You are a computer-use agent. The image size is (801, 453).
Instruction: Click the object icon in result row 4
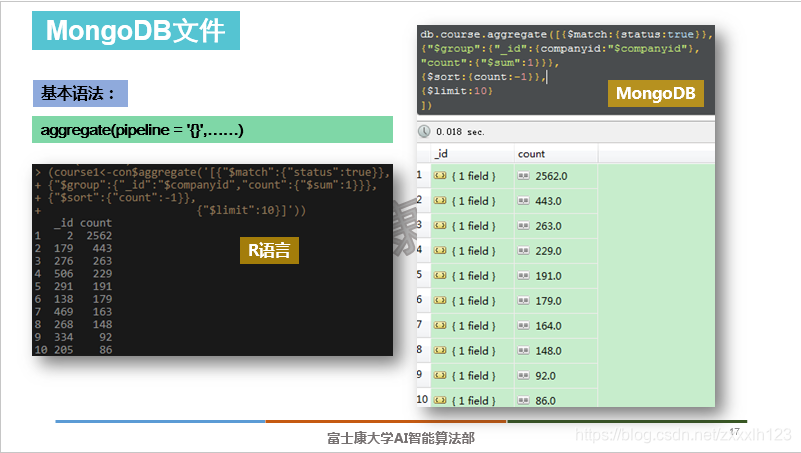pyautogui.click(x=440, y=251)
